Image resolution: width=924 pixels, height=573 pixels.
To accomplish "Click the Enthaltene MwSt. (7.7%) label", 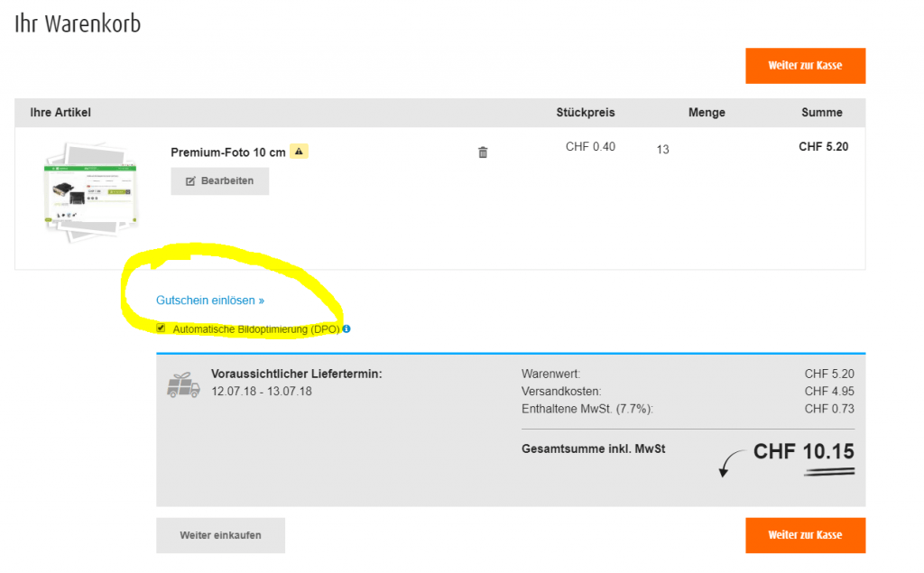I will pos(587,409).
